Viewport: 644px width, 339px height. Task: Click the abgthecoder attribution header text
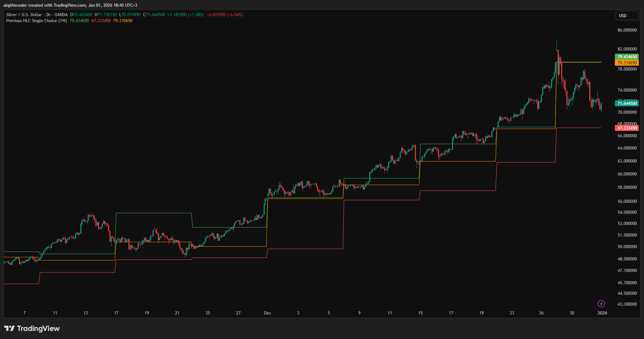point(70,5)
